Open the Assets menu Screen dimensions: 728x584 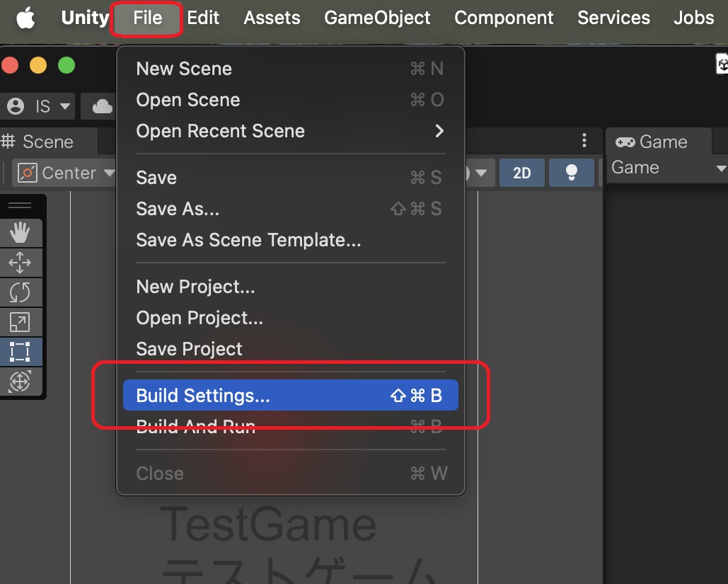click(272, 18)
